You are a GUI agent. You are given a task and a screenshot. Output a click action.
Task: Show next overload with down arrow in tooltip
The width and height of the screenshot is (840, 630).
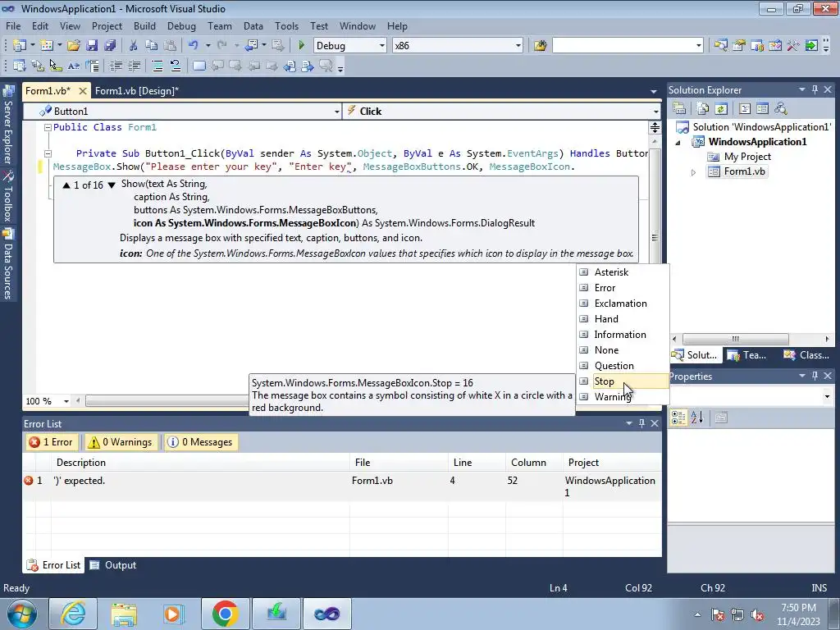112,185
